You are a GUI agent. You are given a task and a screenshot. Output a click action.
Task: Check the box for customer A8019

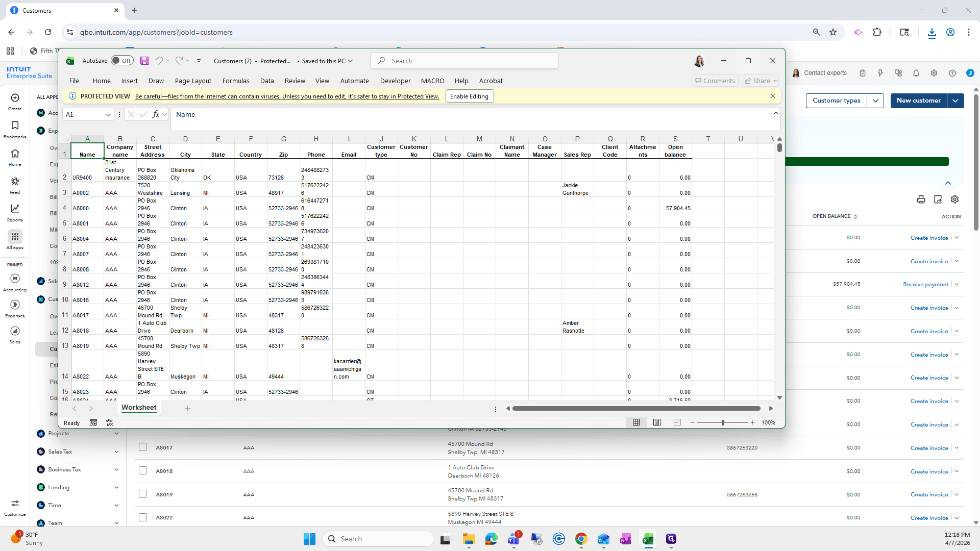click(143, 494)
